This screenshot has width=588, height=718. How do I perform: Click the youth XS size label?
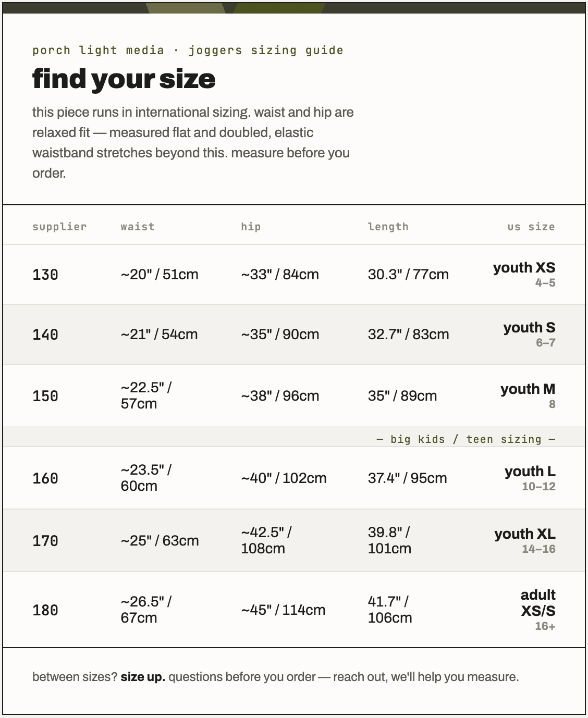[x=524, y=267]
